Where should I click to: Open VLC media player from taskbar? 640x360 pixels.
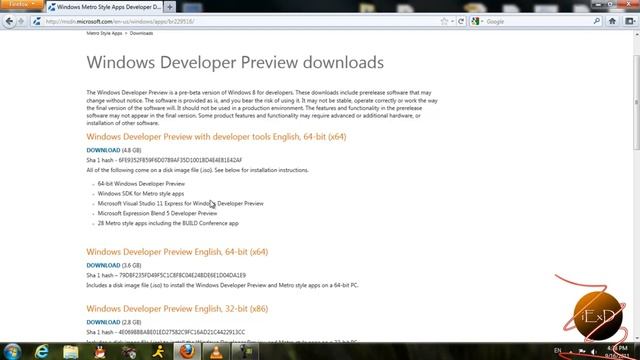[x=216, y=351]
